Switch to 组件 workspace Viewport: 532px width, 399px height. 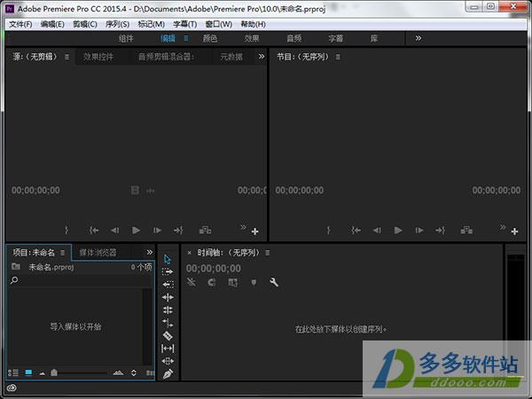(x=126, y=38)
